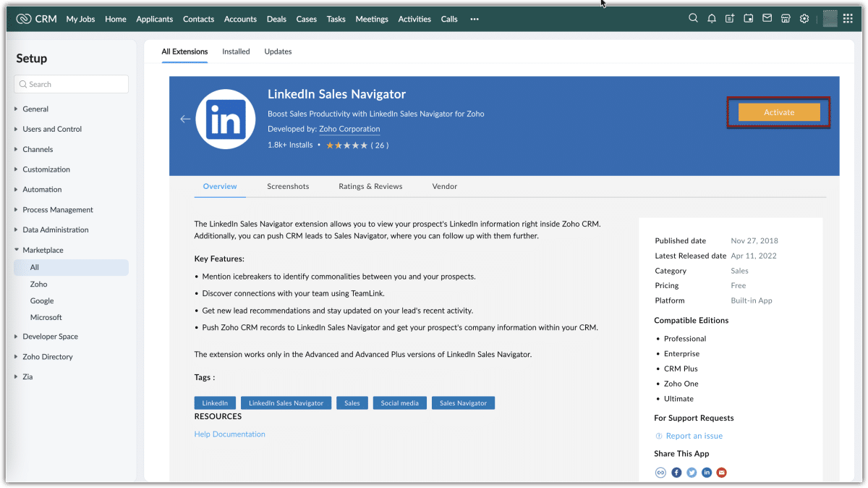Click the star rating of the extension

[346, 146]
